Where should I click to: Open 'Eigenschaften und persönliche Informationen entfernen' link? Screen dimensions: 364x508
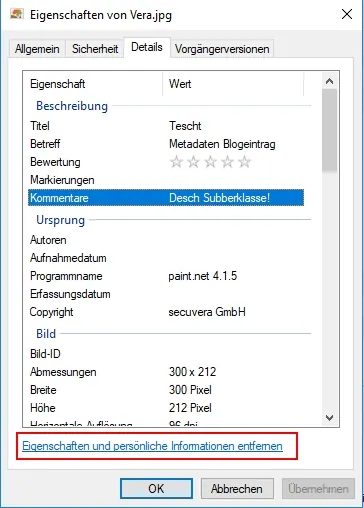coord(152,446)
